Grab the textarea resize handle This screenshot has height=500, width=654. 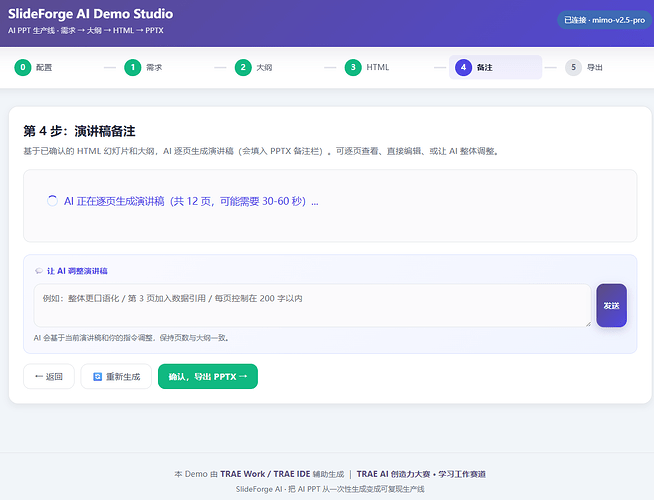pos(588,324)
